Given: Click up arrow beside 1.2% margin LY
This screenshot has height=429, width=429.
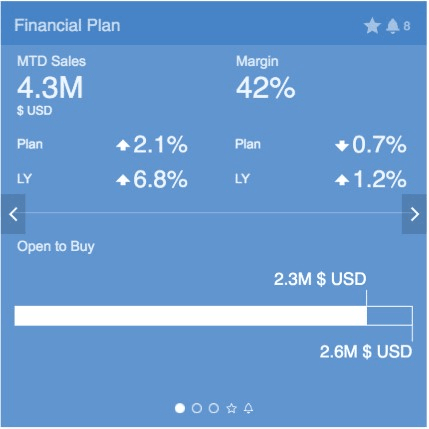Looking at the screenshot, I should [342, 180].
